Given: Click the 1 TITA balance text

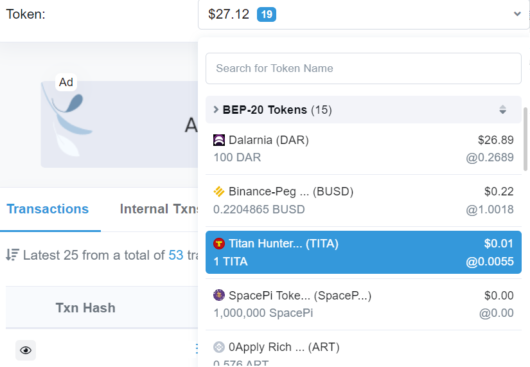Looking at the screenshot, I should click(231, 262).
